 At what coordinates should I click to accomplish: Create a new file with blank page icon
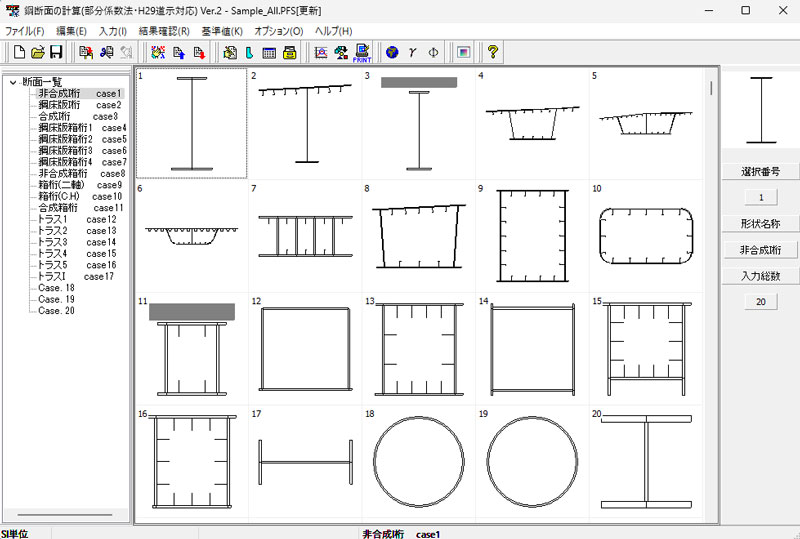pyautogui.click(x=19, y=52)
